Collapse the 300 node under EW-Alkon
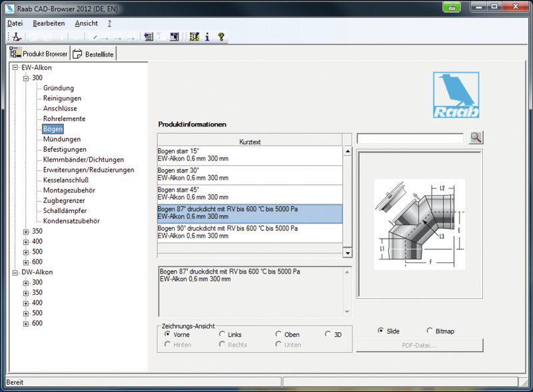Viewport: 533px width, 392px height. tap(26, 78)
